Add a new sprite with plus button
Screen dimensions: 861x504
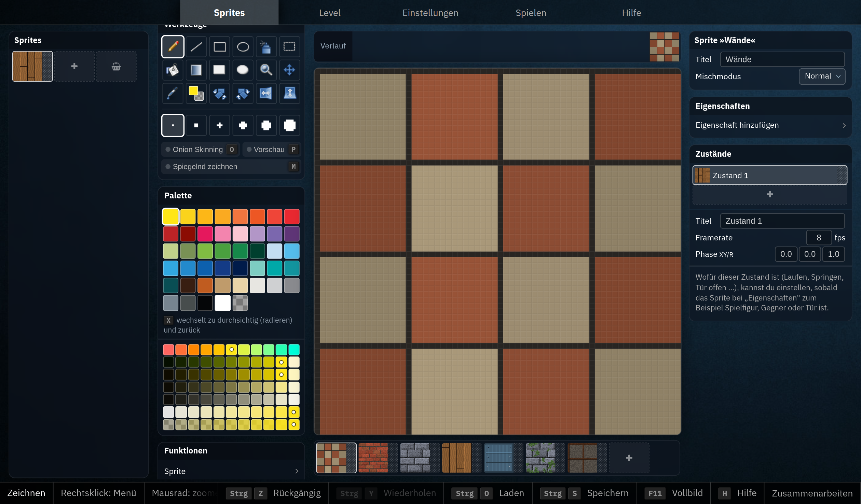coord(74,66)
